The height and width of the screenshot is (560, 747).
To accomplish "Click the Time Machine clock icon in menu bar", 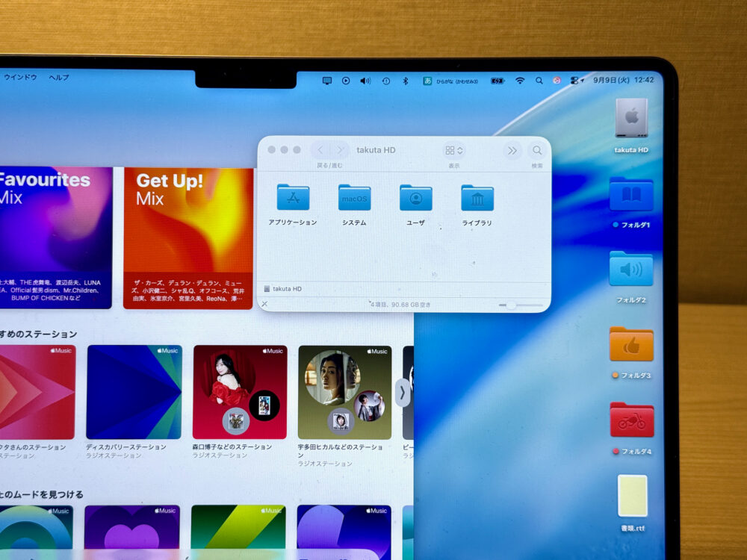I will pos(386,81).
